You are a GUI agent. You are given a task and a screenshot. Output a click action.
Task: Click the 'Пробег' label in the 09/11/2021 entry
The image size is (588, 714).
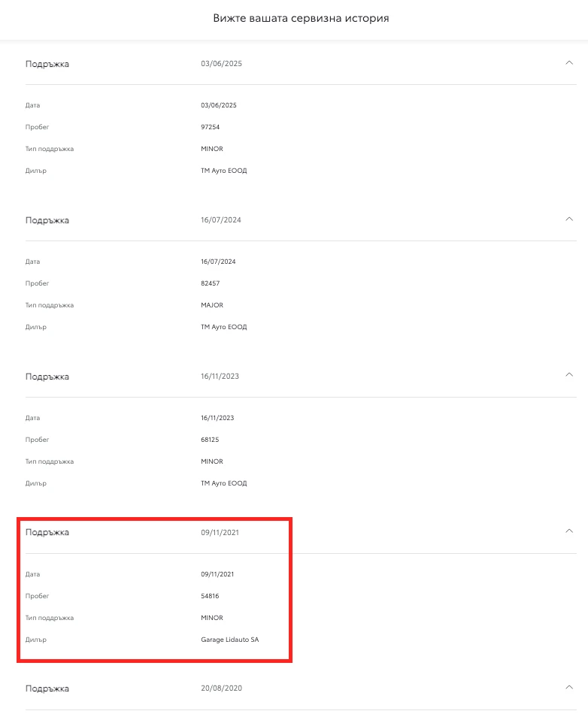click(x=37, y=596)
